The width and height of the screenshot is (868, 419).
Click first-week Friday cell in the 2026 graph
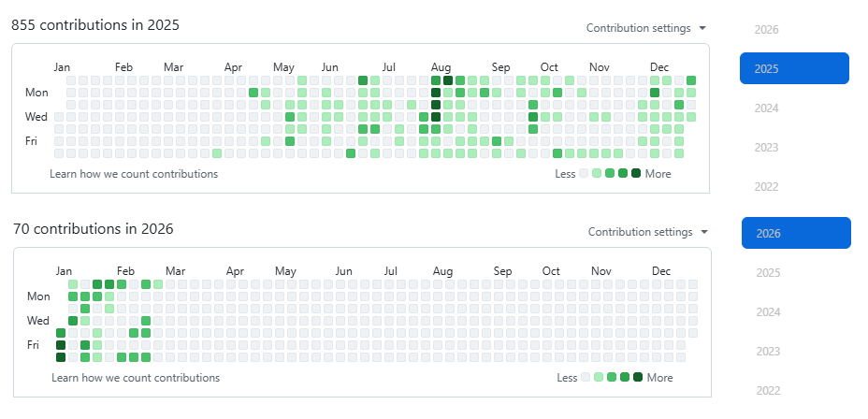click(x=61, y=345)
